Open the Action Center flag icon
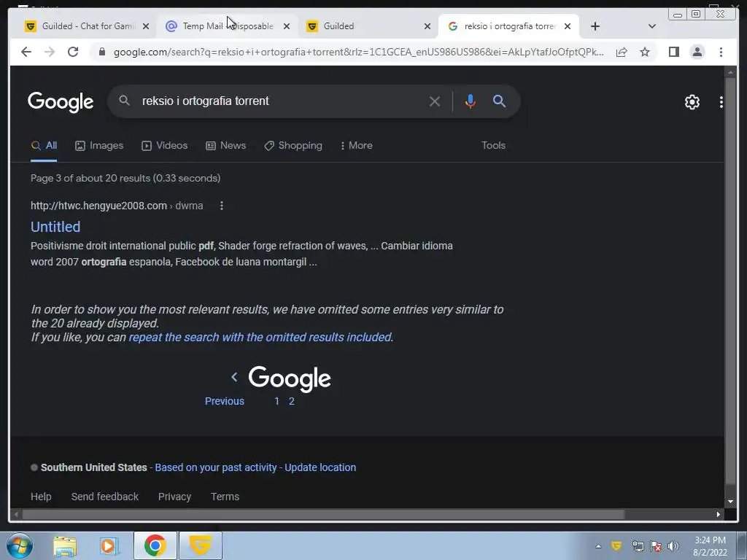This screenshot has height=560, width=747. [x=656, y=546]
